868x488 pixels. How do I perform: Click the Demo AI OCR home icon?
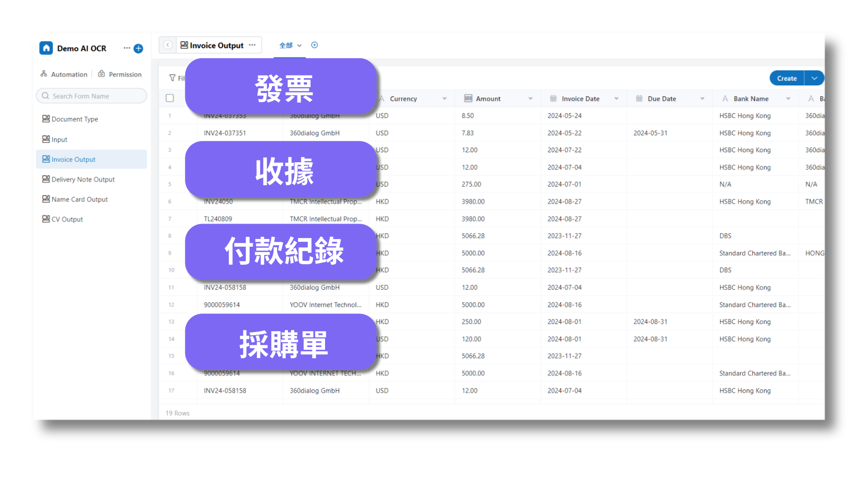coord(46,48)
